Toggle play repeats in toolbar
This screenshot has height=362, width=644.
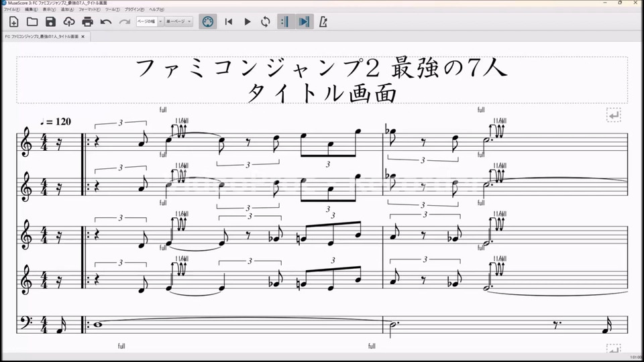[286, 21]
